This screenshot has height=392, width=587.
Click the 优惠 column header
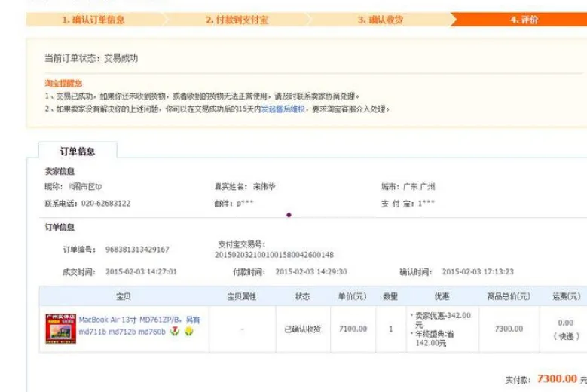(442, 296)
